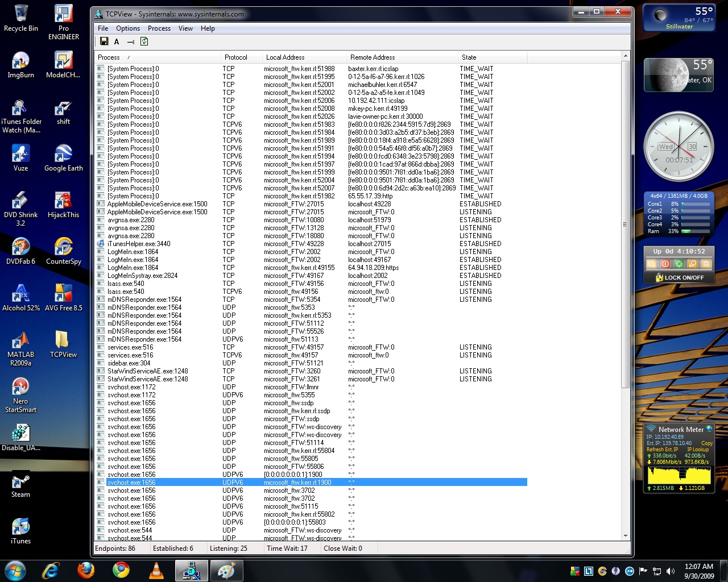Viewport: 728px width, 582px height.
Task: Save the connection list to file
Action: pyautogui.click(x=104, y=41)
